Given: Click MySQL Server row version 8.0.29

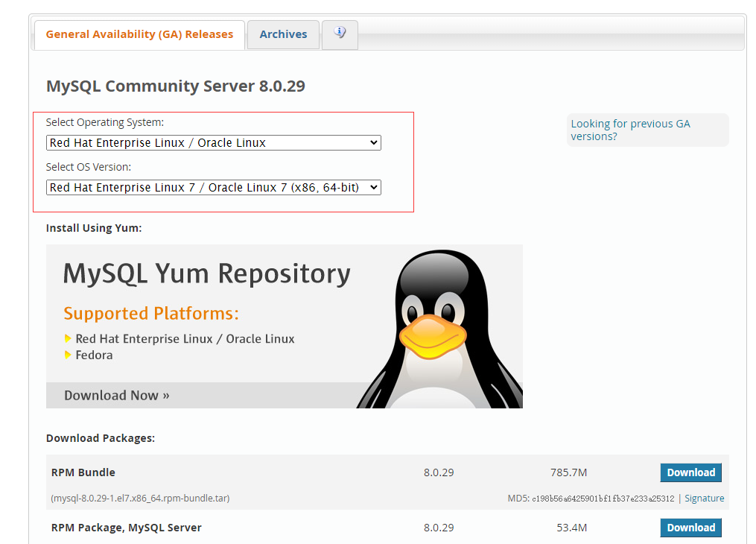Looking at the screenshot, I should coord(439,528).
